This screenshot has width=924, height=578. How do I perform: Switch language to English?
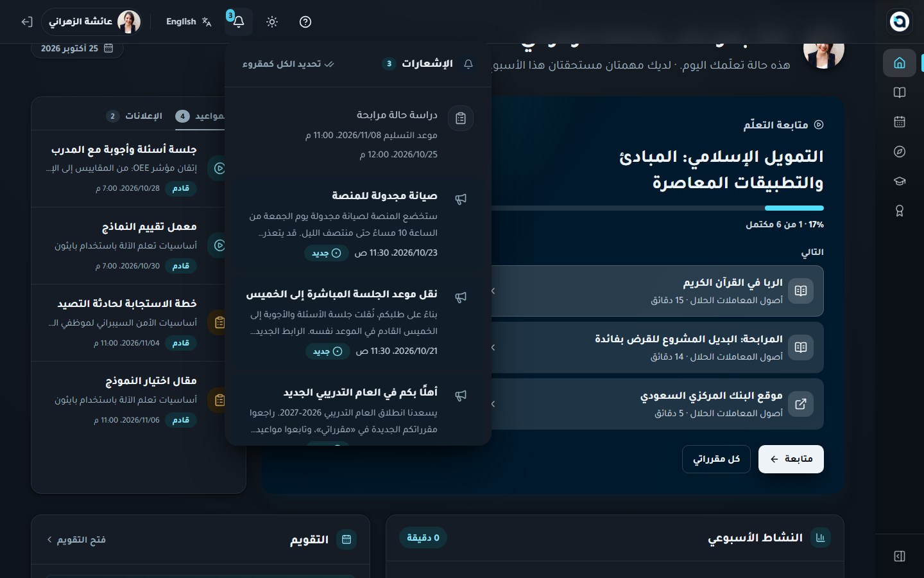tap(189, 22)
